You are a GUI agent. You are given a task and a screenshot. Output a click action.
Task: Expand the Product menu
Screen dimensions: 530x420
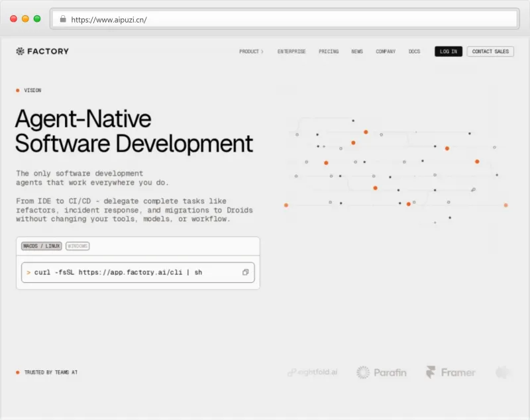click(x=251, y=51)
